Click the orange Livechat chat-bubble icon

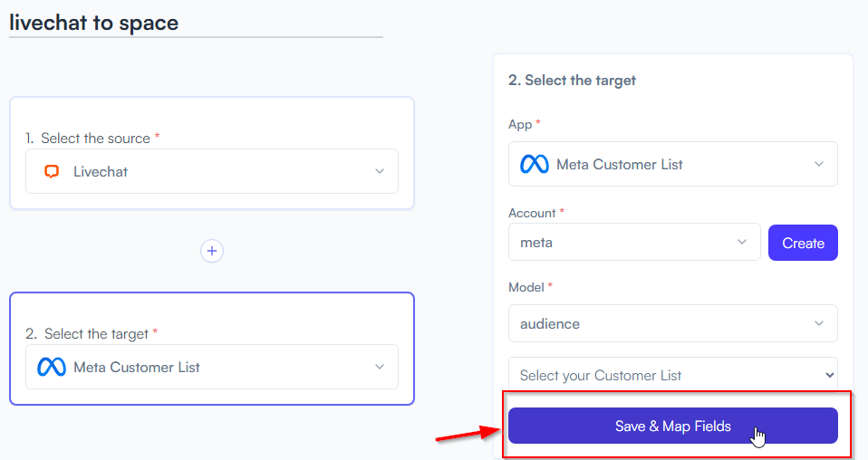[x=52, y=172]
